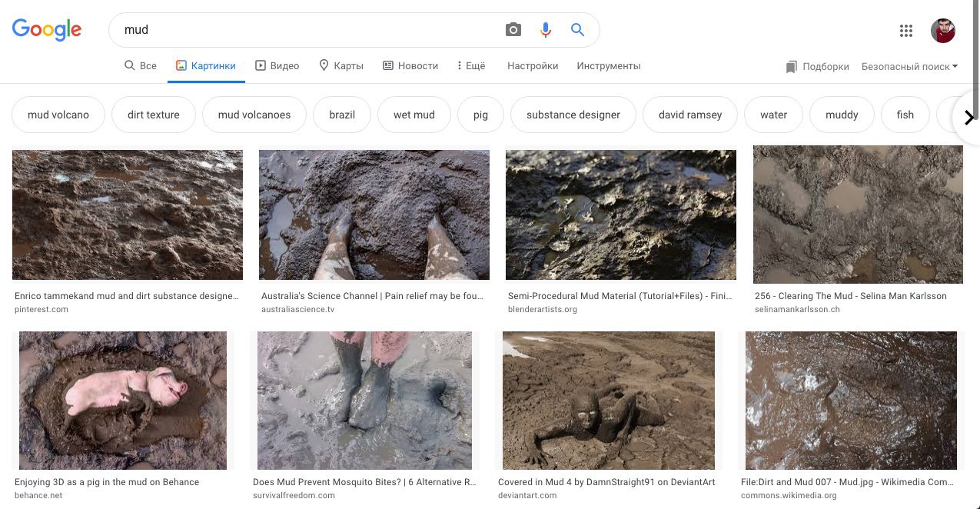
Task: Select the mud volcanoes chip
Action: [x=254, y=115]
